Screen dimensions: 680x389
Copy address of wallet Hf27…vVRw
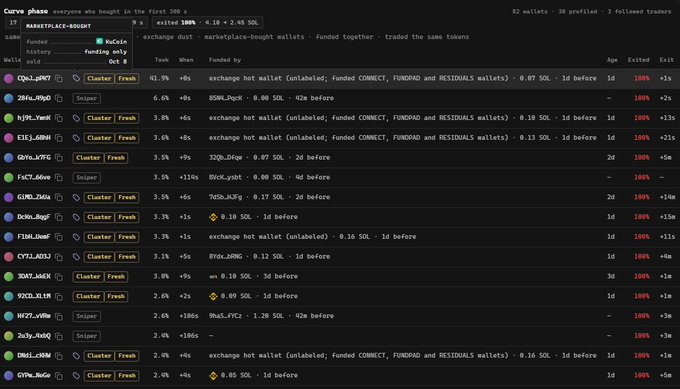59,316
